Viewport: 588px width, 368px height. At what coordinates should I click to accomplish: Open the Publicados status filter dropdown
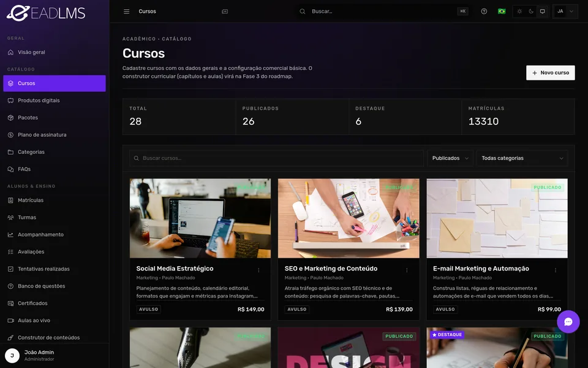tap(450, 158)
